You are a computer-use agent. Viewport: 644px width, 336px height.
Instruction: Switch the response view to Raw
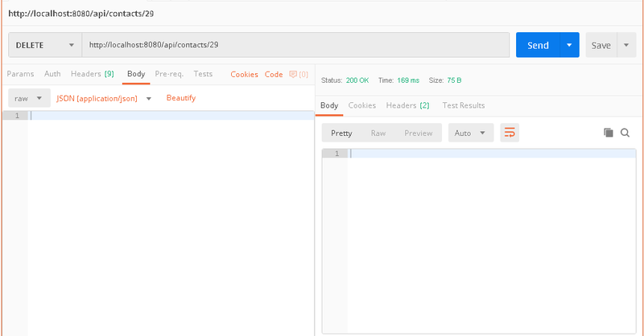(x=378, y=133)
